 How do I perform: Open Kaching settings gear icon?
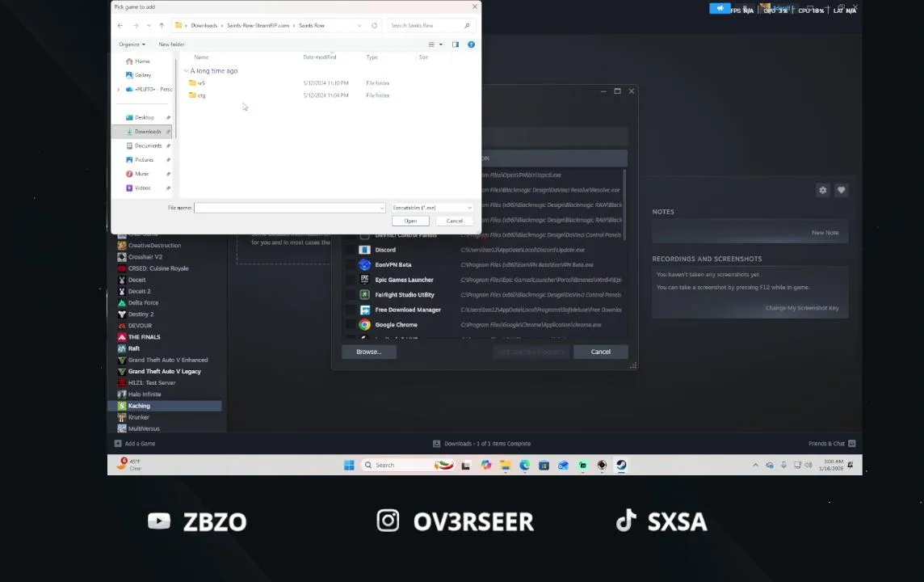(823, 190)
